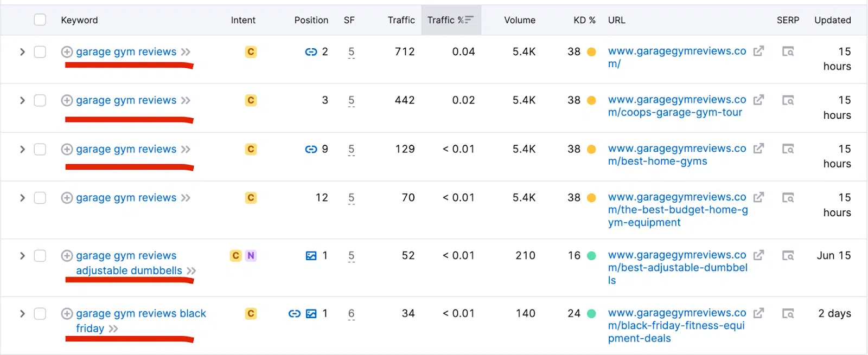The image size is (868, 355).
Task: Open external link icon beside best-adjustable-dumbbells URL
Action: (x=758, y=255)
